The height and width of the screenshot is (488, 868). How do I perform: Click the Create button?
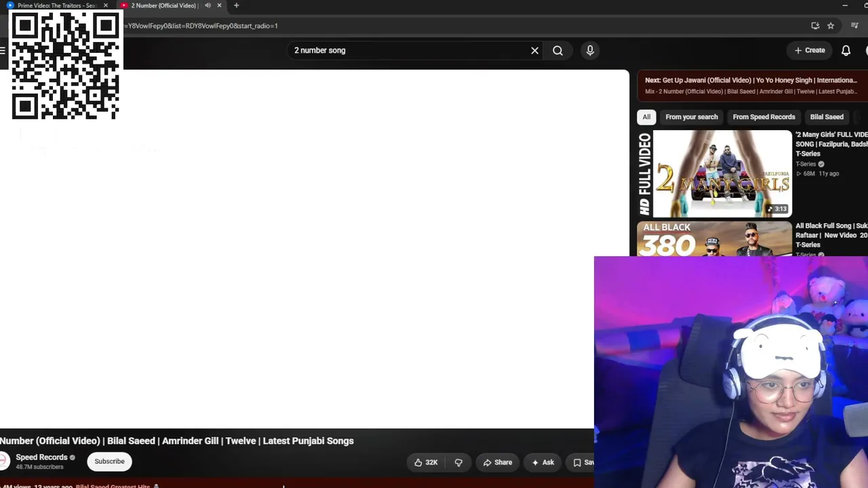click(x=810, y=50)
